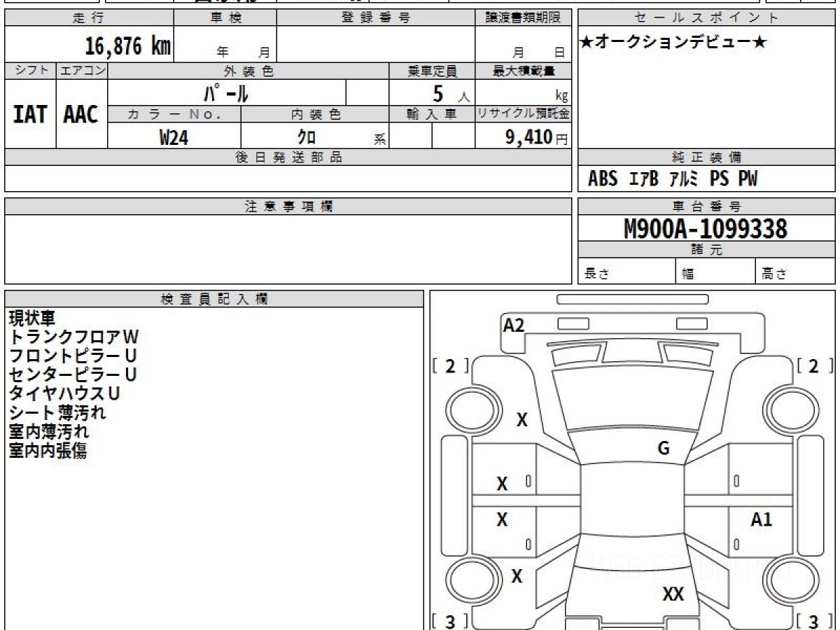Click the 現状車 inspector note line

pyautogui.click(x=31, y=318)
